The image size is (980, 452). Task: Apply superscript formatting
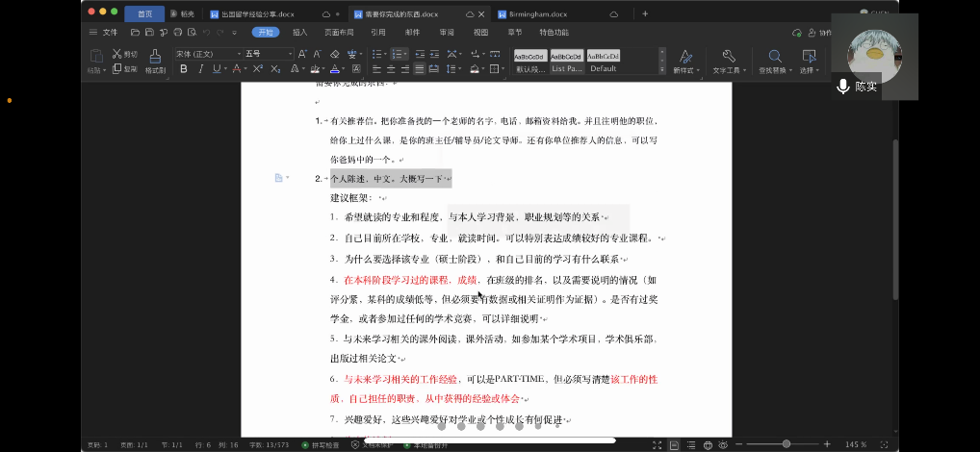257,69
